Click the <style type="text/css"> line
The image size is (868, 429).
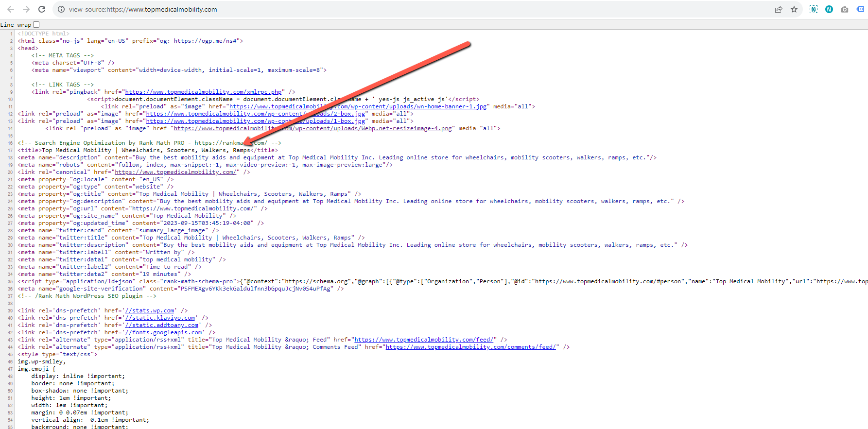pos(57,354)
